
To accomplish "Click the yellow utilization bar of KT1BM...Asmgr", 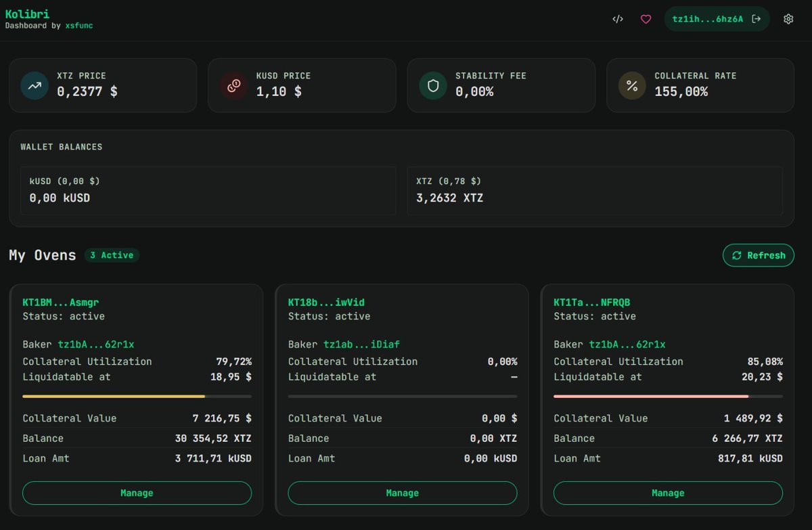I will (x=137, y=396).
